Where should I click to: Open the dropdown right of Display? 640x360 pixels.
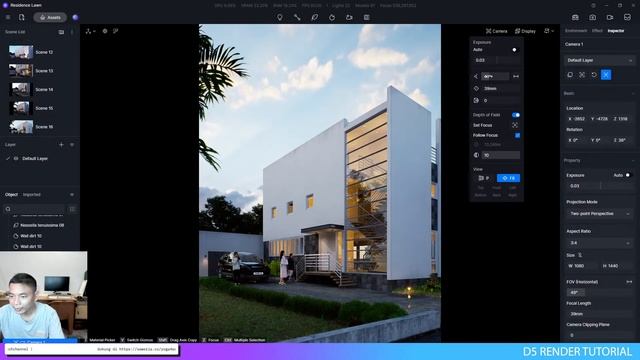click(x=549, y=31)
